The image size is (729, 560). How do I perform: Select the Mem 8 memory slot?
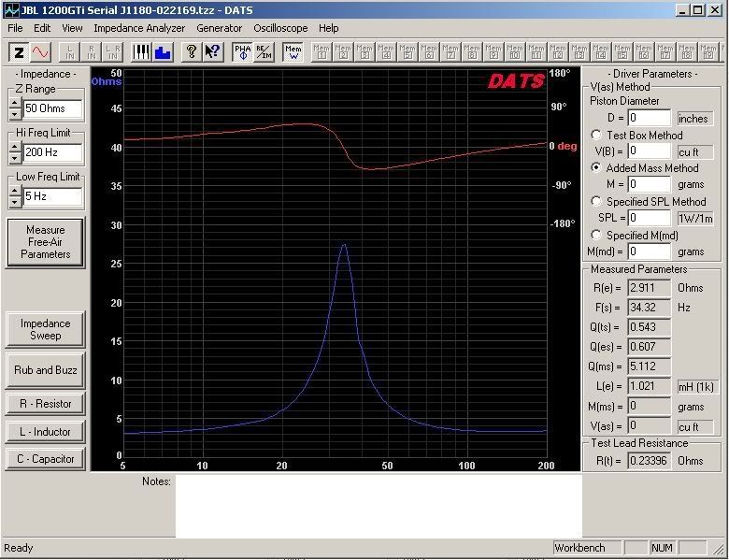(x=472, y=52)
